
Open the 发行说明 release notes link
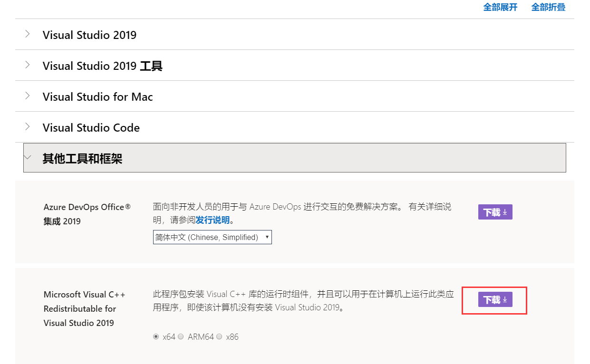pyautogui.click(x=213, y=220)
